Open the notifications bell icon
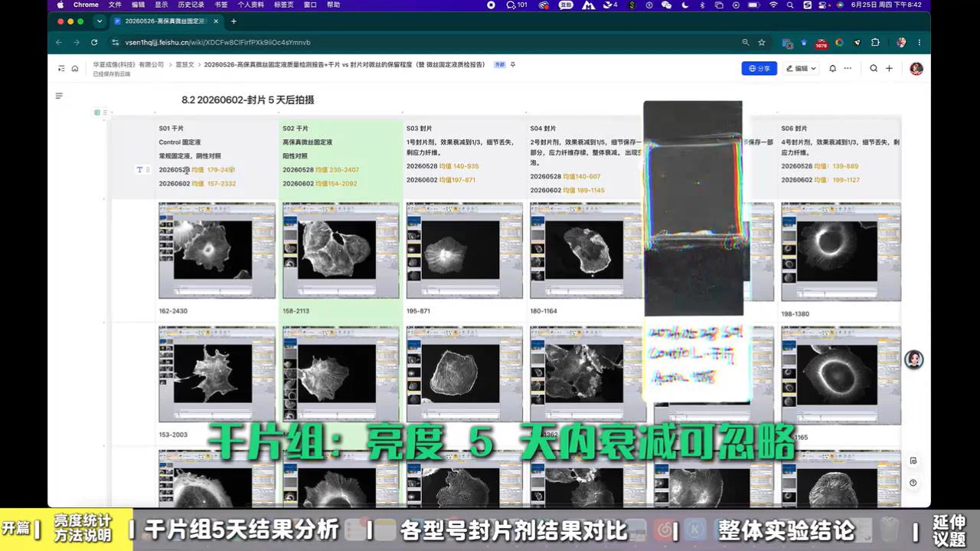980x551 pixels. (x=832, y=68)
